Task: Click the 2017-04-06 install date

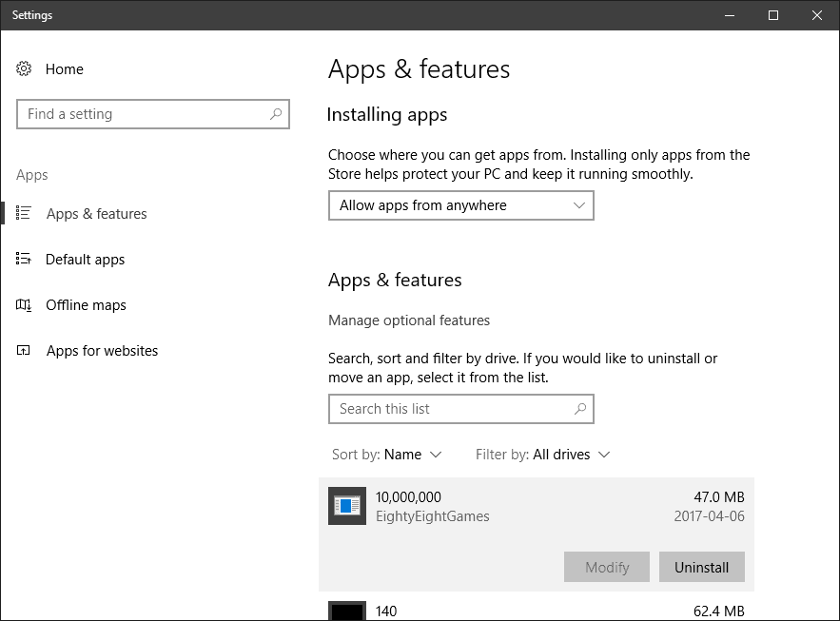Action: pos(710,516)
